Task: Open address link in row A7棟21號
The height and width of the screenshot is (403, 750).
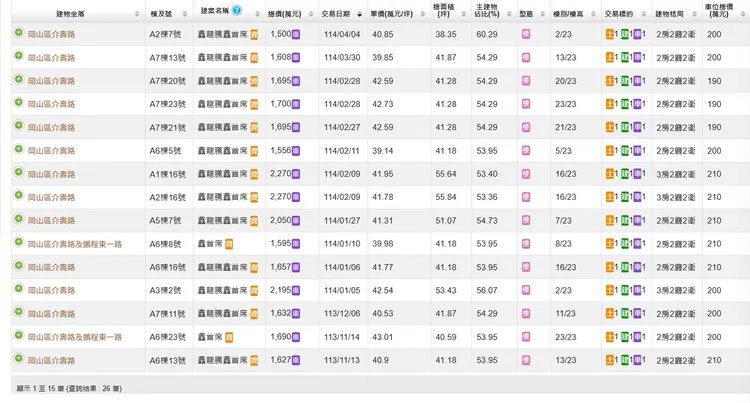Action: [51, 128]
